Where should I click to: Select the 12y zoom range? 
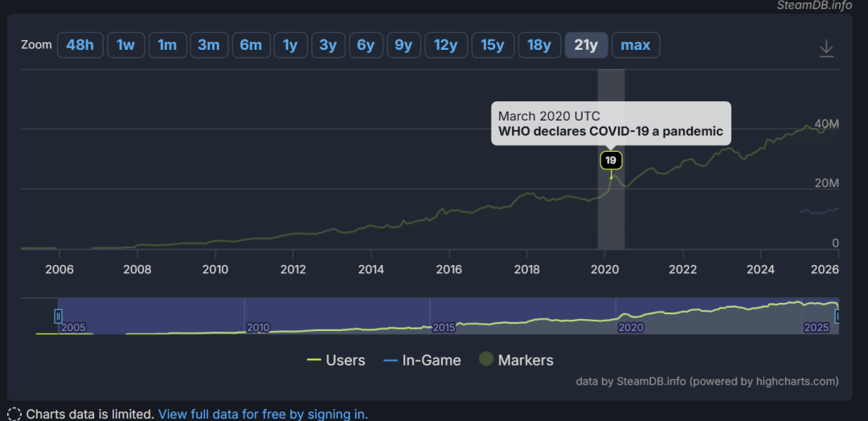[x=445, y=45]
